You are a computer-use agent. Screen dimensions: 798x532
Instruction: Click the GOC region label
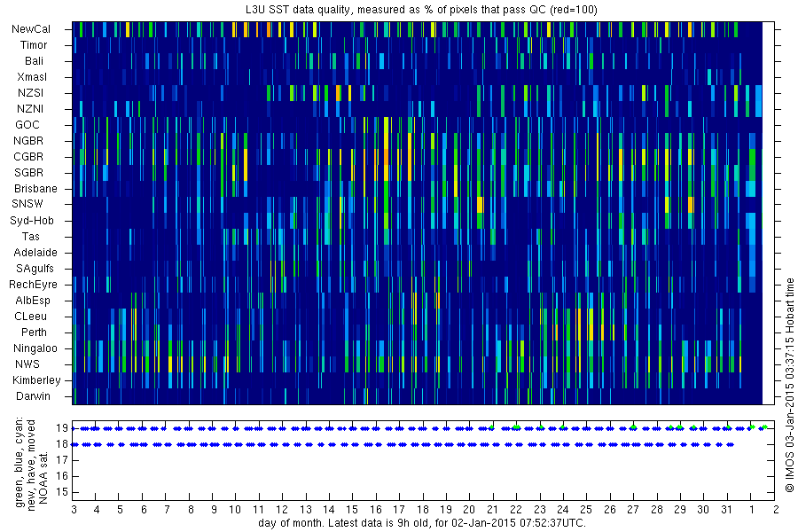coord(27,125)
